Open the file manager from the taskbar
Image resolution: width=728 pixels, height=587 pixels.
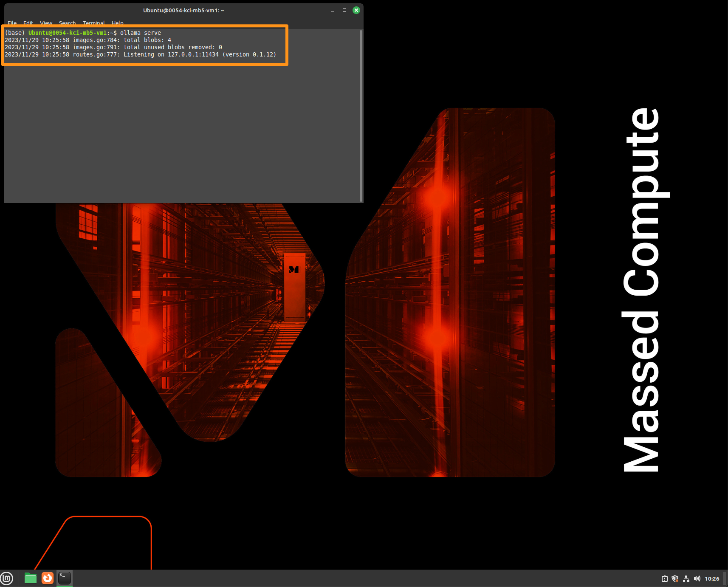coord(30,578)
